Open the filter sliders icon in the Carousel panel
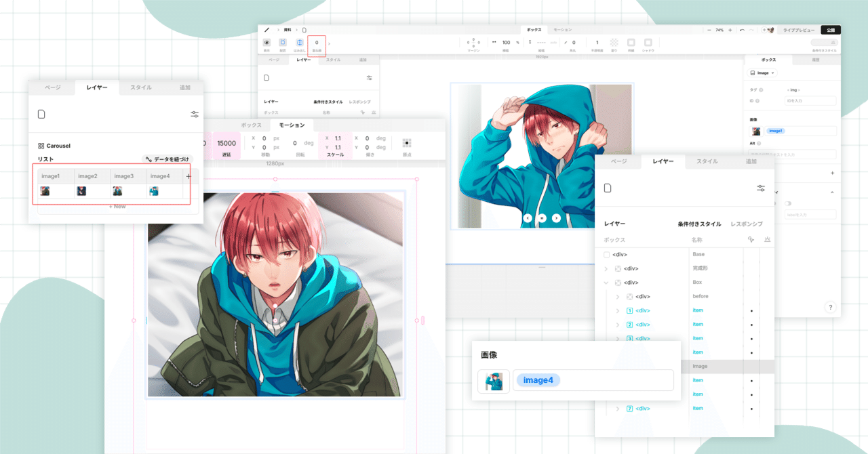The height and width of the screenshot is (454, 868). (195, 115)
